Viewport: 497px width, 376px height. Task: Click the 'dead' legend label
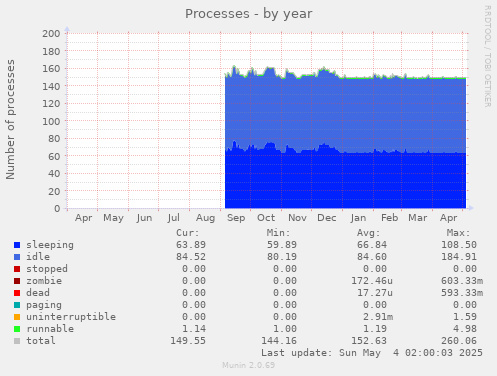38,293
